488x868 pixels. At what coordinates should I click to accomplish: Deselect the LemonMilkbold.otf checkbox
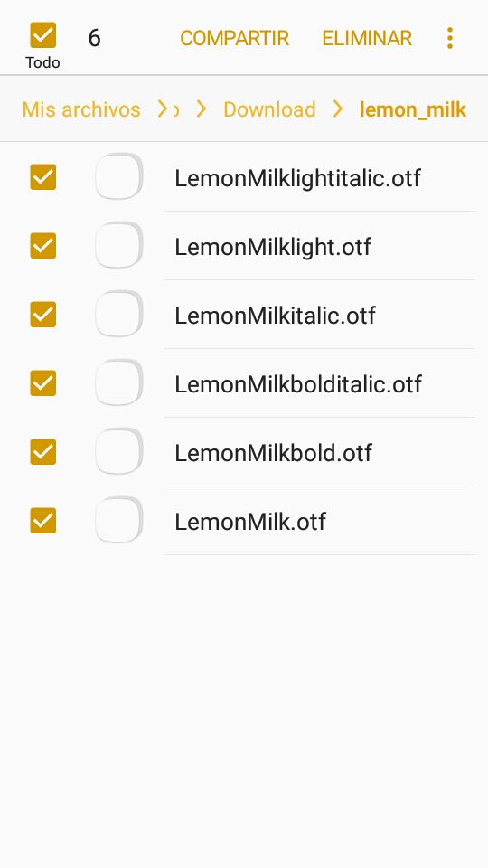click(x=43, y=452)
